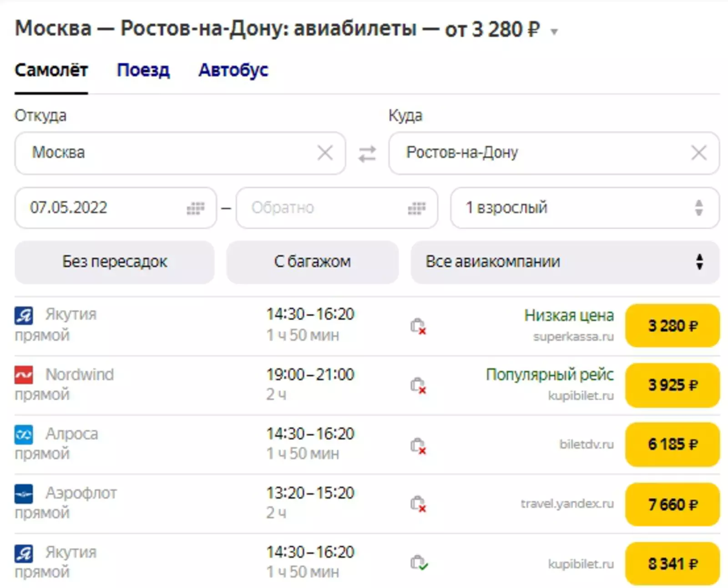
Task: Open calendar for departure date 07.05.2022
Action: point(195,208)
